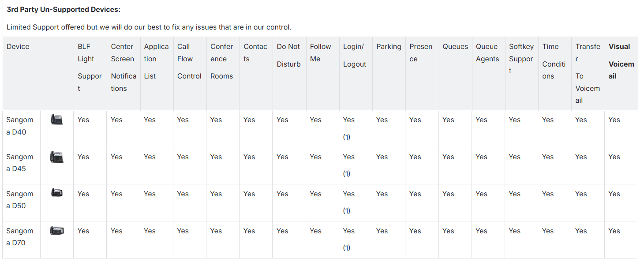This screenshot has height=262, width=644.
Task: Click the Sangoma D50 device name
Action: 20,200
